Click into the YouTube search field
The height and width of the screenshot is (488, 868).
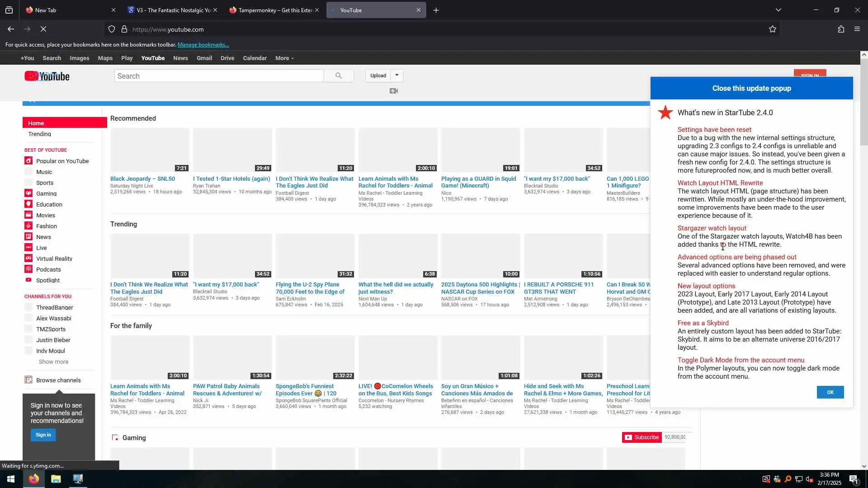point(219,76)
